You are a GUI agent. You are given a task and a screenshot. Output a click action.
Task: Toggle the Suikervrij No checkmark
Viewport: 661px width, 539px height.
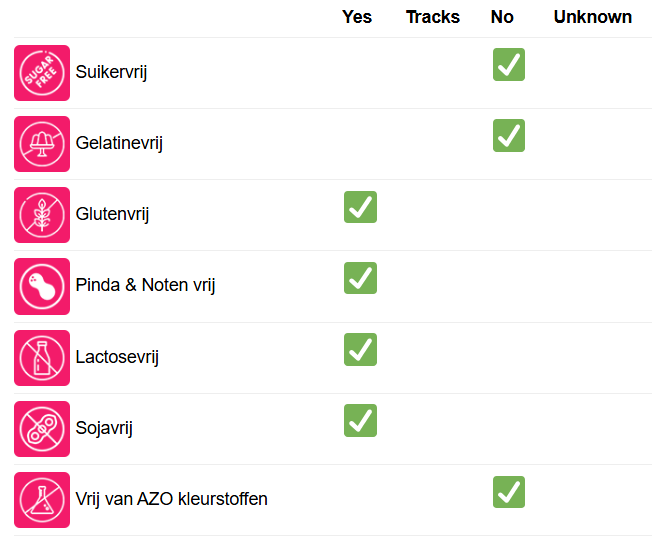508,65
